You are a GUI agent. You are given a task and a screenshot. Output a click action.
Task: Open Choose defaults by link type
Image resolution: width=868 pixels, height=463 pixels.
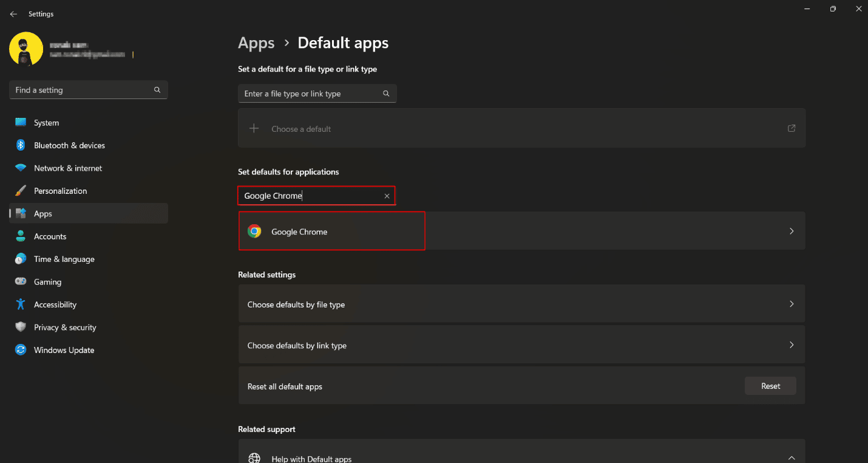[522, 345]
